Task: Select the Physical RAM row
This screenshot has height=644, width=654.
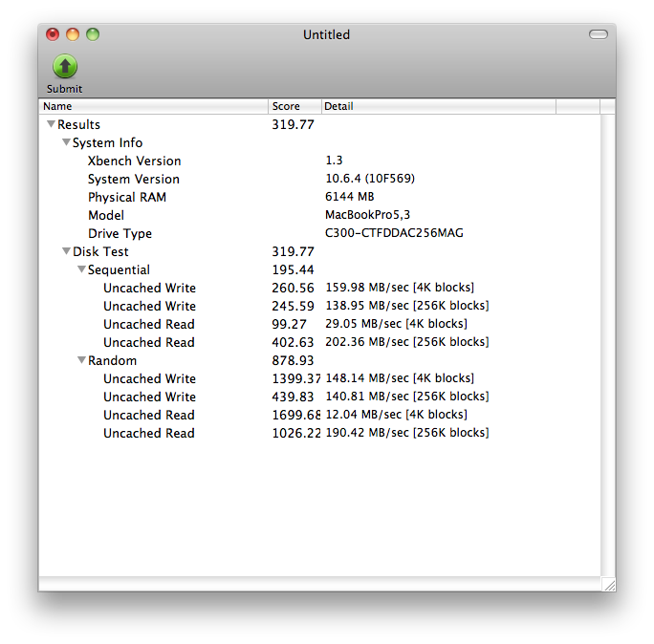Action: pos(320,197)
